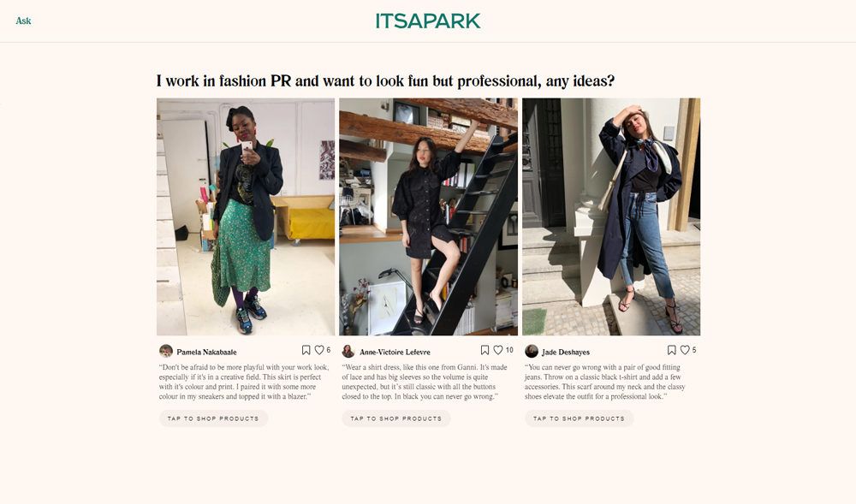Like Pamela Nakabaale's post with heart icon
This screenshot has height=504, width=856.
319,350
